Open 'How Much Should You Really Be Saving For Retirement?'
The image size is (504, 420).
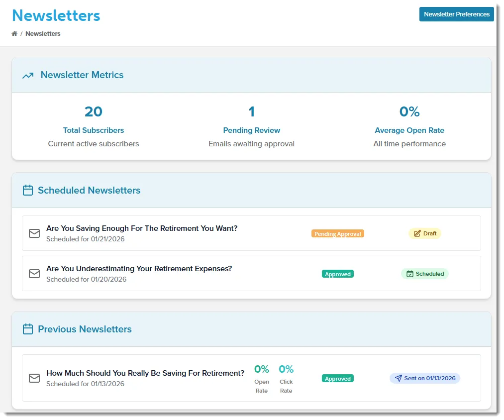[145, 373]
